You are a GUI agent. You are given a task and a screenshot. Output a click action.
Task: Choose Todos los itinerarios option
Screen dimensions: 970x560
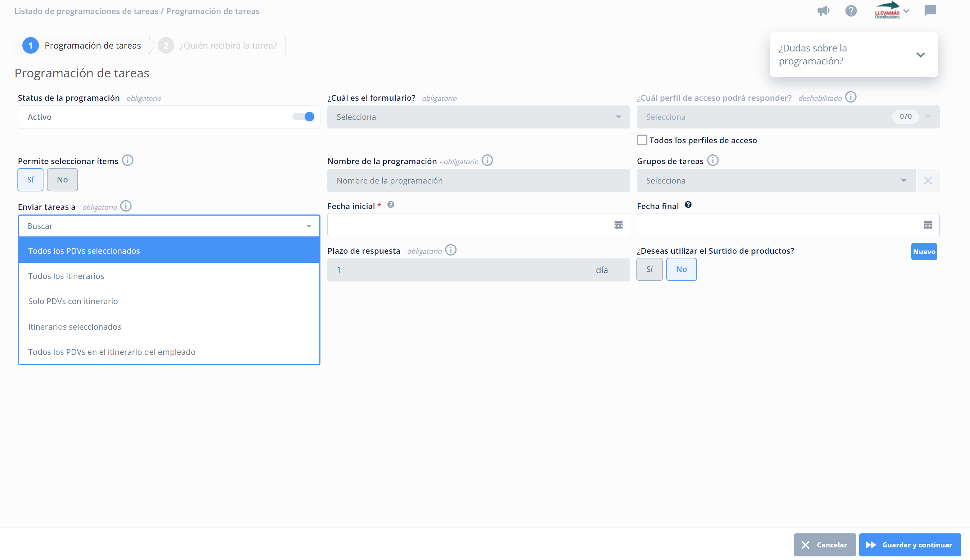pos(169,276)
